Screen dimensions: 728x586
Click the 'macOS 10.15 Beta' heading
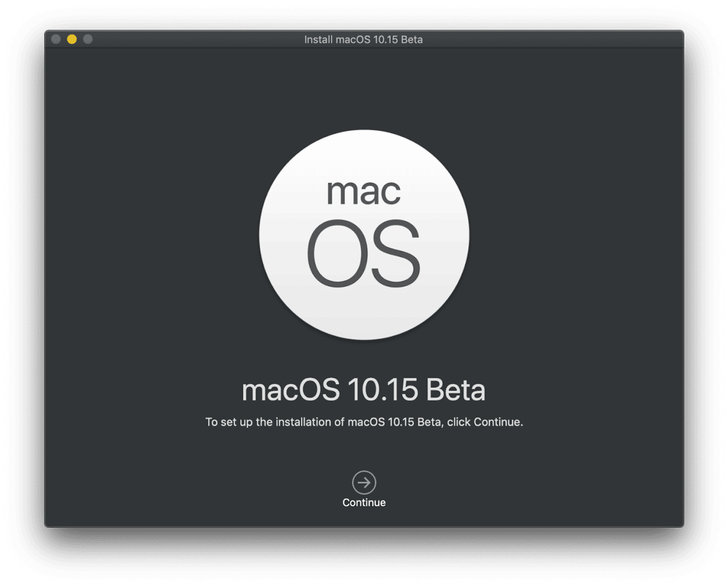click(364, 391)
